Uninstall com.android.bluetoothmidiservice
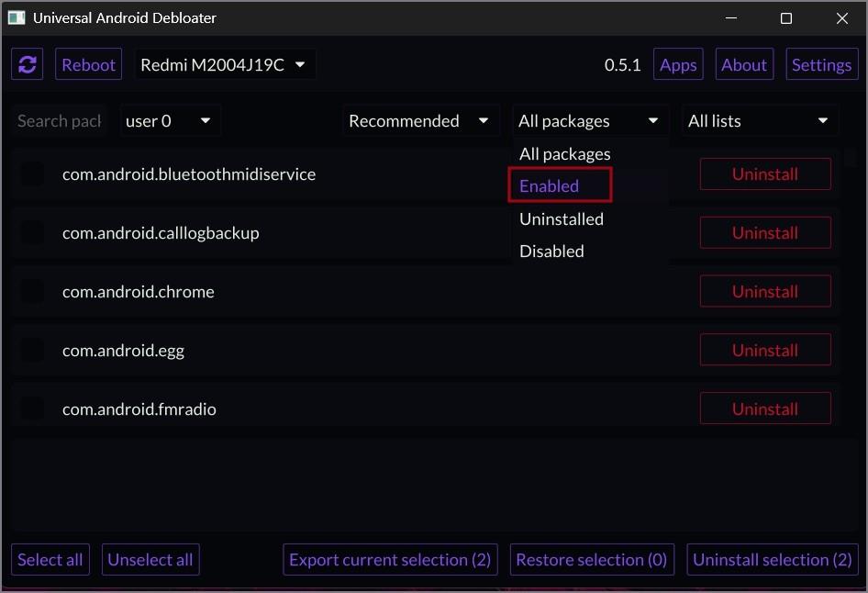Image resolution: width=868 pixels, height=593 pixels. tap(765, 173)
